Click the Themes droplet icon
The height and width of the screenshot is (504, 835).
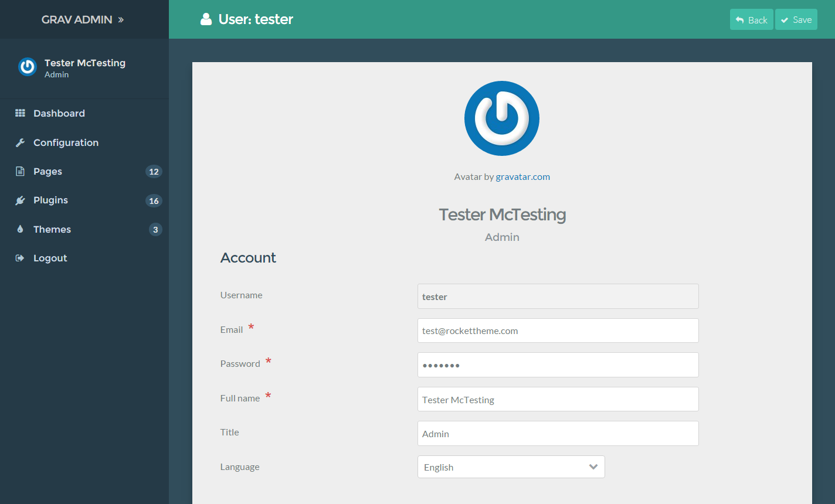point(20,229)
